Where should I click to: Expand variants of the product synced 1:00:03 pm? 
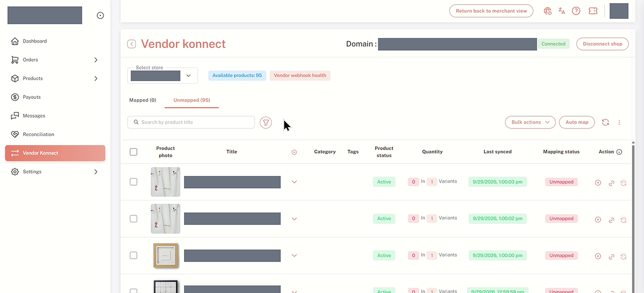point(294,182)
